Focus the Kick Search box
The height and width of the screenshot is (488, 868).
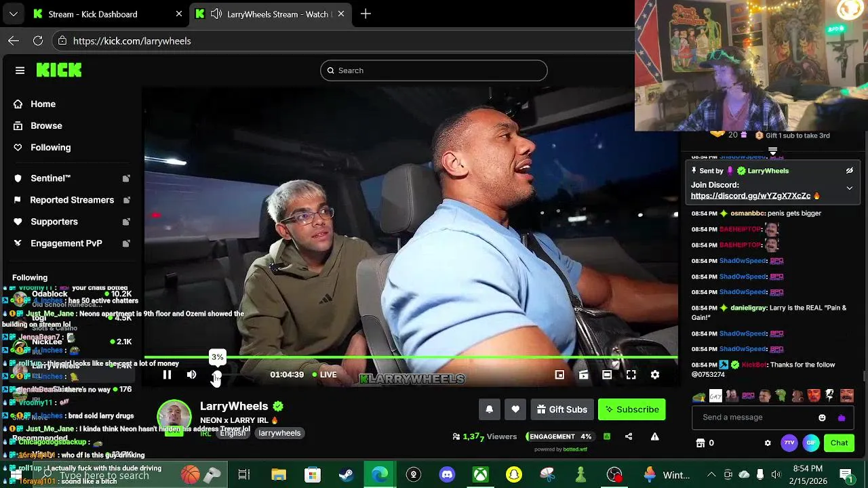click(434, 70)
